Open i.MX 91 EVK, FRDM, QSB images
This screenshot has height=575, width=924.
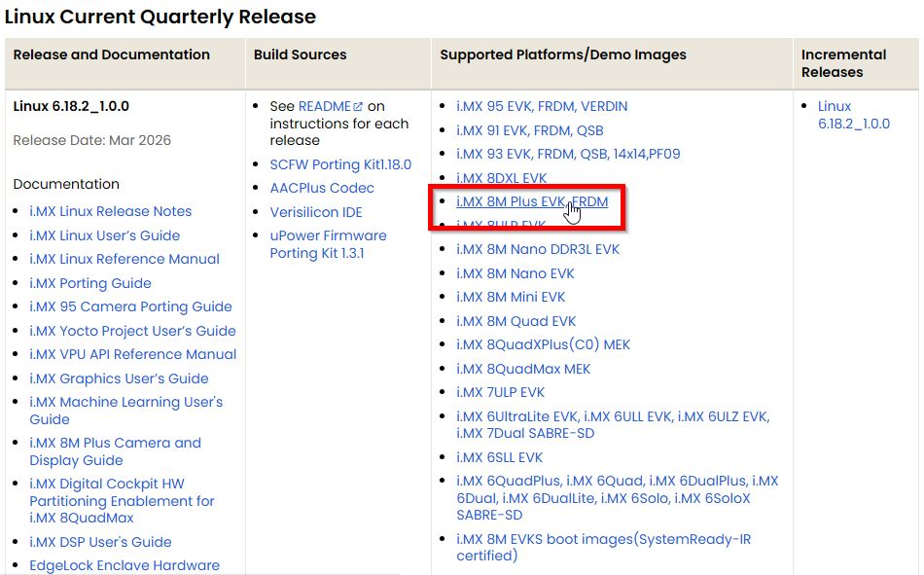coord(530,130)
